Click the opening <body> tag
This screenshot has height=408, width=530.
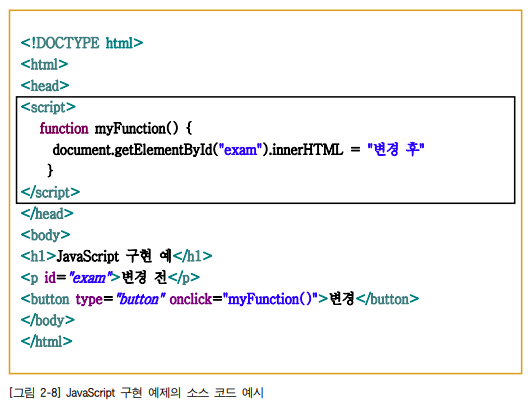45,235
